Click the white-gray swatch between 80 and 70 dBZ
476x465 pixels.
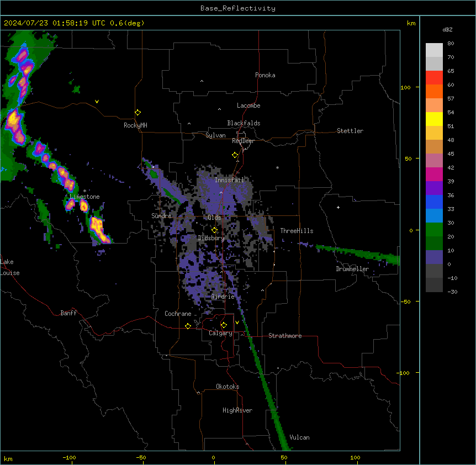click(434, 50)
